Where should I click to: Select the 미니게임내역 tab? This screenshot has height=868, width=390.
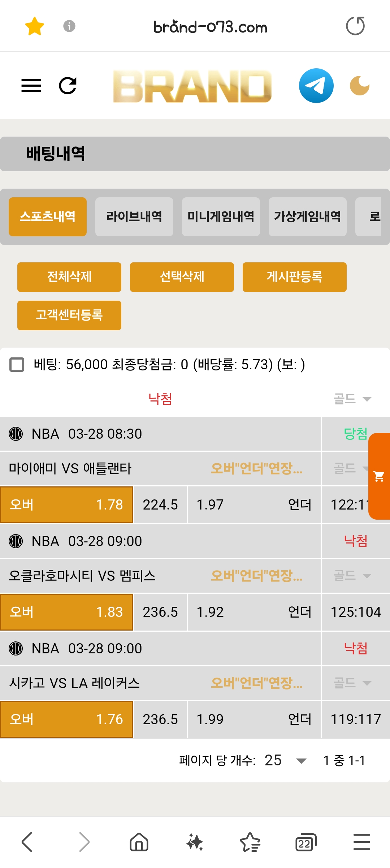pos(221,216)
